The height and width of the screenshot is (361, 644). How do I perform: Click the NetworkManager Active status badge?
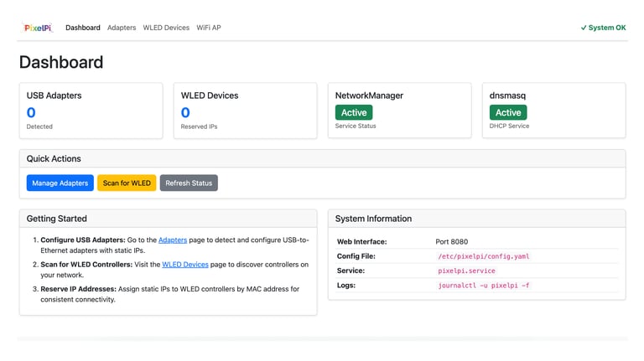[x=354, y=112]
